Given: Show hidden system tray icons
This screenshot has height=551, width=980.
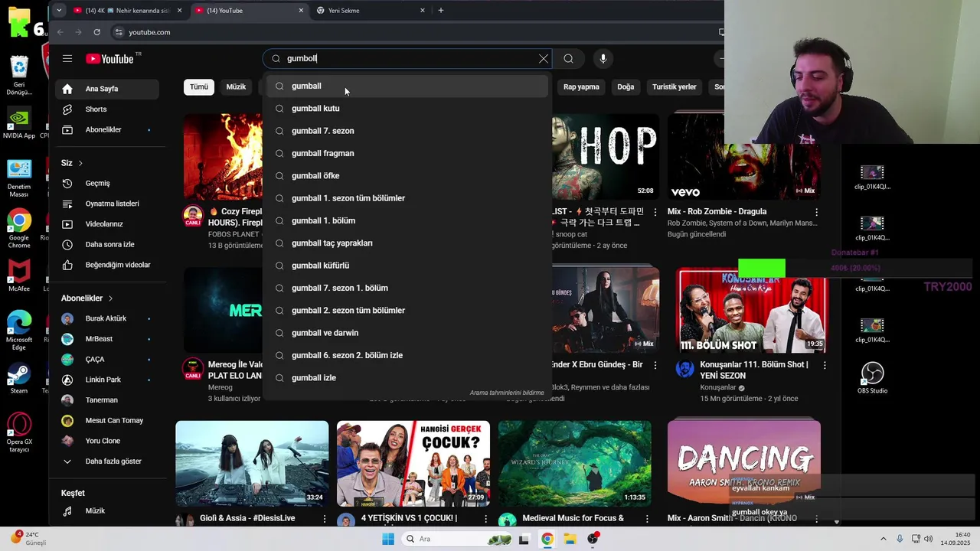Looking at the screenshot, I should [883, 540].
